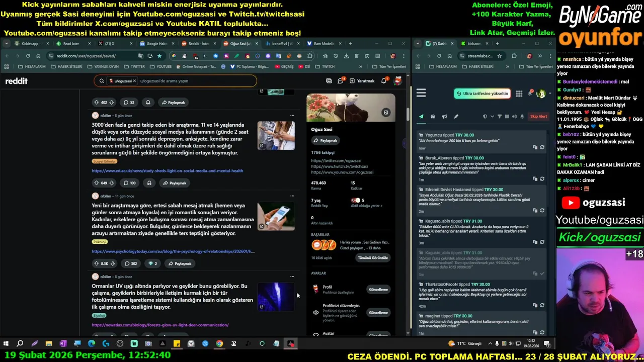Click the Güncelleme button next to Profil
Viewport: 644px width, 362px height.
pyautogui.click(x=378, y=290)
